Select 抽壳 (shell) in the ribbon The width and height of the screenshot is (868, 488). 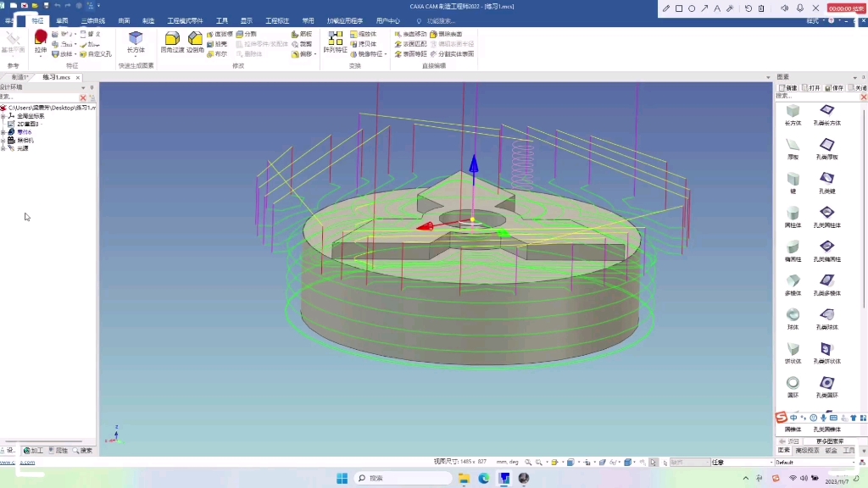[x=217, y=44]
